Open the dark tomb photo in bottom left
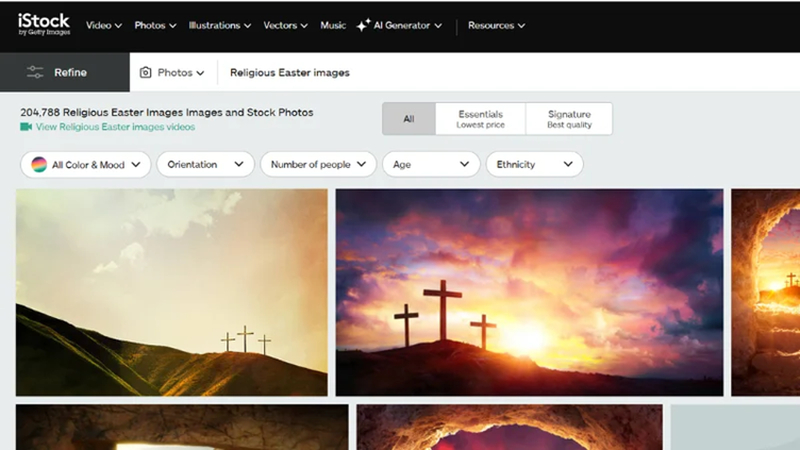 182,427
